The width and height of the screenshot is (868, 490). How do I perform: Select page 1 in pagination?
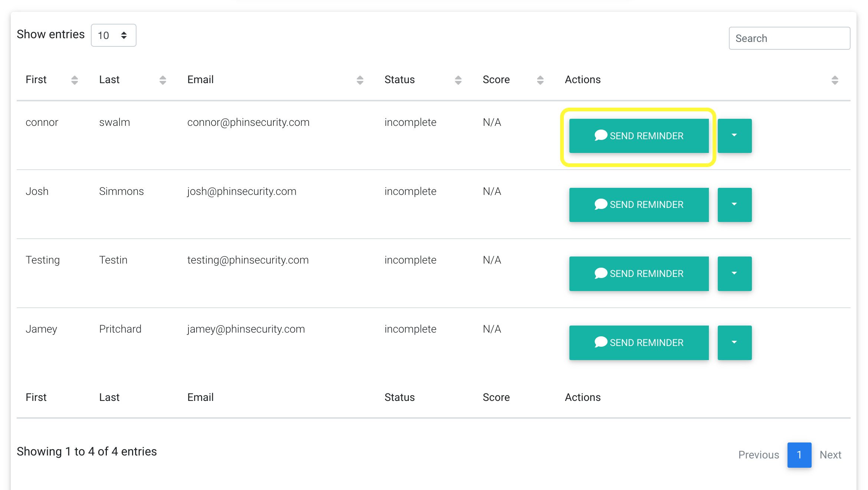click(799, 455)
